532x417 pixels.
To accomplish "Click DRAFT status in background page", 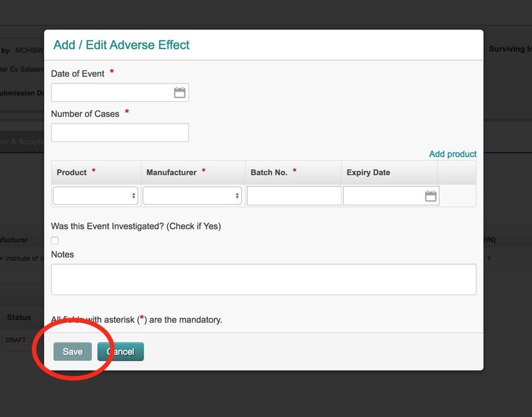I will 16,340.
